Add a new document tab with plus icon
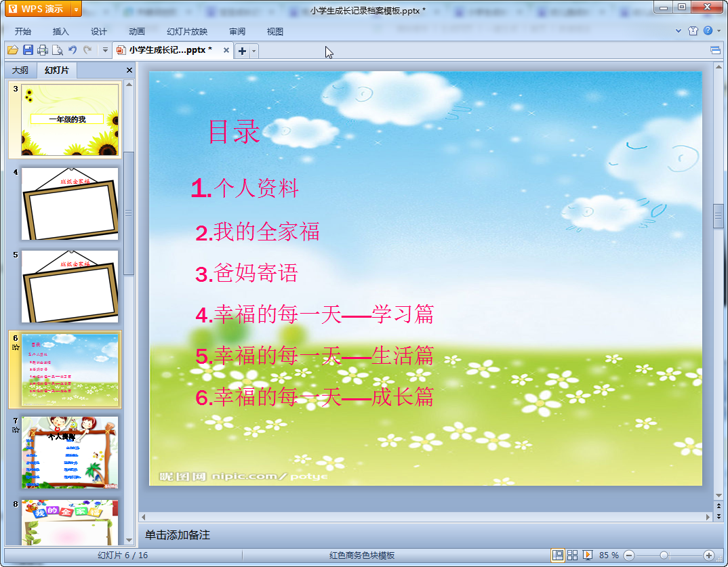 tap(242, 51)
